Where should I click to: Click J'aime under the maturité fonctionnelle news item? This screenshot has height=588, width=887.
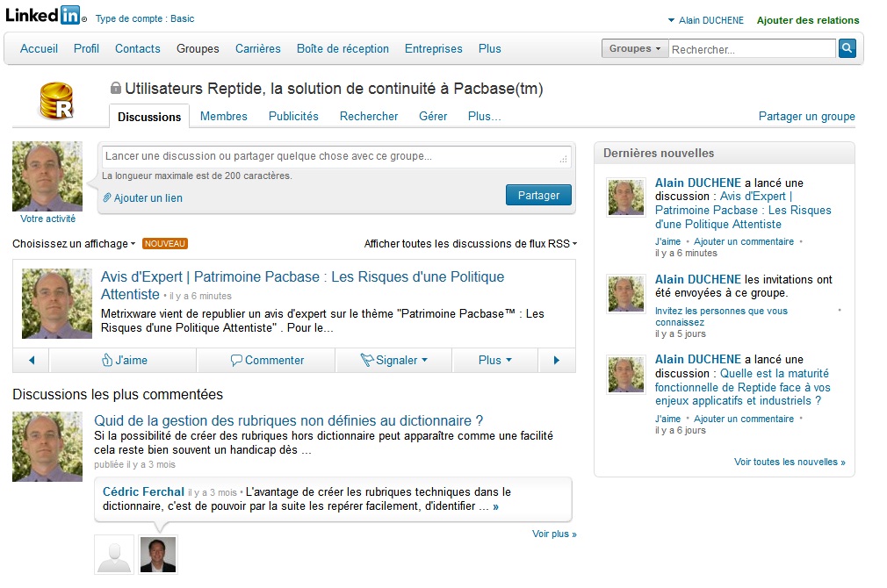[667, 419]
